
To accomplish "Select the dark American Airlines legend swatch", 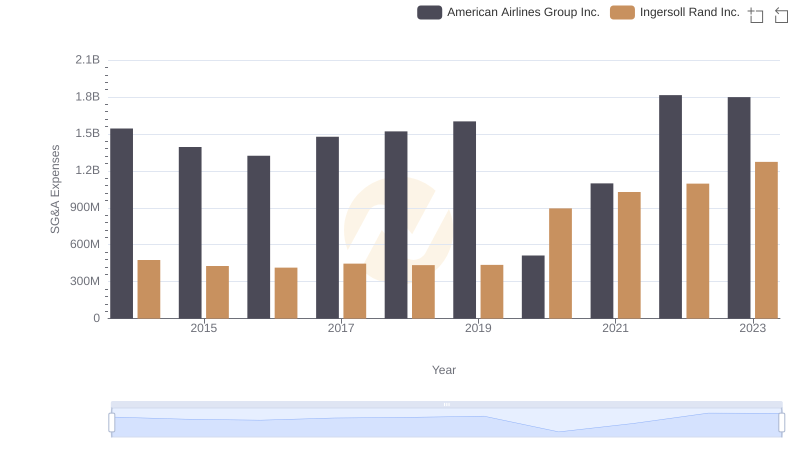I will (430, 12).
